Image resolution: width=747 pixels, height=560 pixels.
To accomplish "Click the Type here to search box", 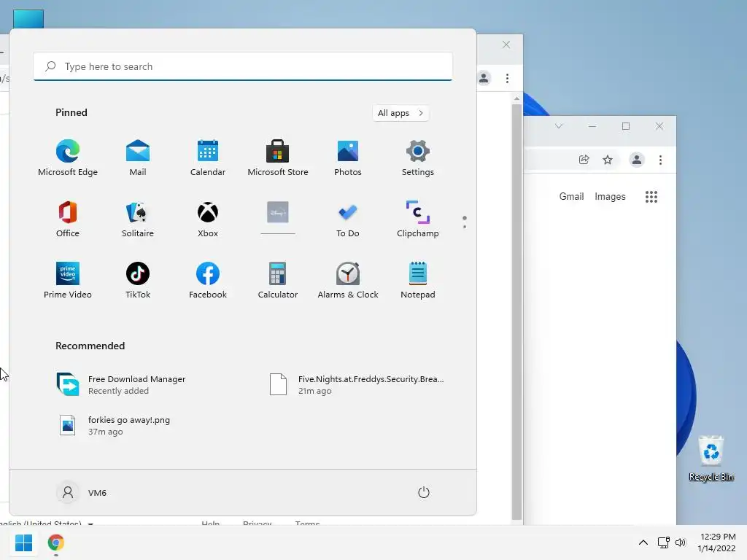I will (243, 66).
